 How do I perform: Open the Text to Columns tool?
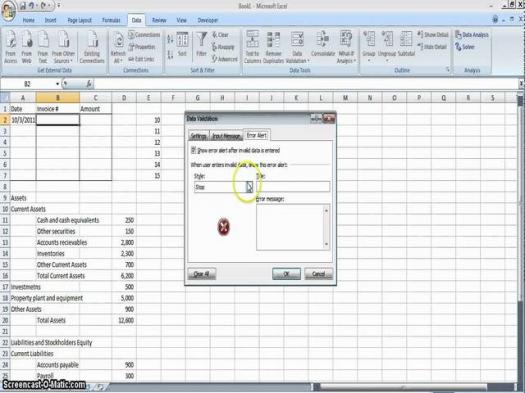coord(252,47)
